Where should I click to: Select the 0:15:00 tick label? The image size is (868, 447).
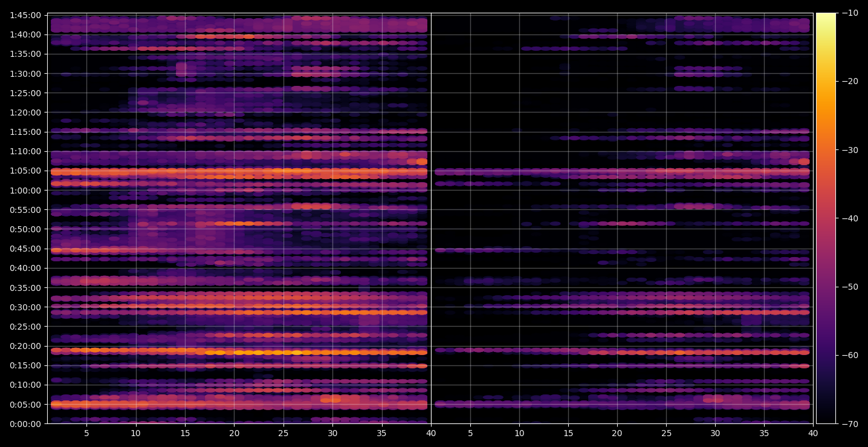click(25, 365)
